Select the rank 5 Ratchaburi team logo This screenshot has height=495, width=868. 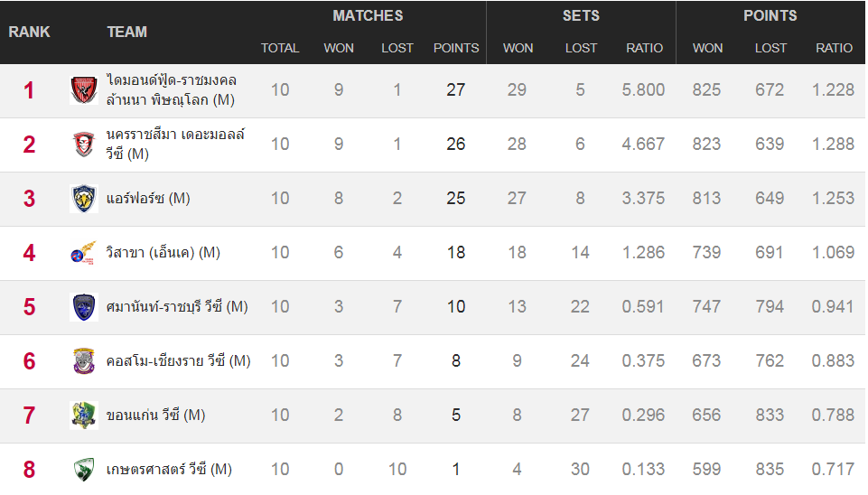[84, 307]
